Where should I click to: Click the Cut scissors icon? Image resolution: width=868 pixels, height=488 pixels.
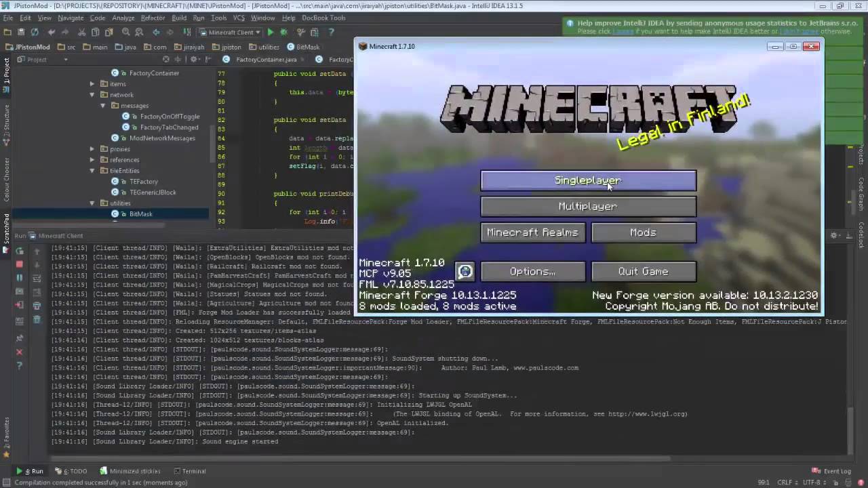click(82, 32)
